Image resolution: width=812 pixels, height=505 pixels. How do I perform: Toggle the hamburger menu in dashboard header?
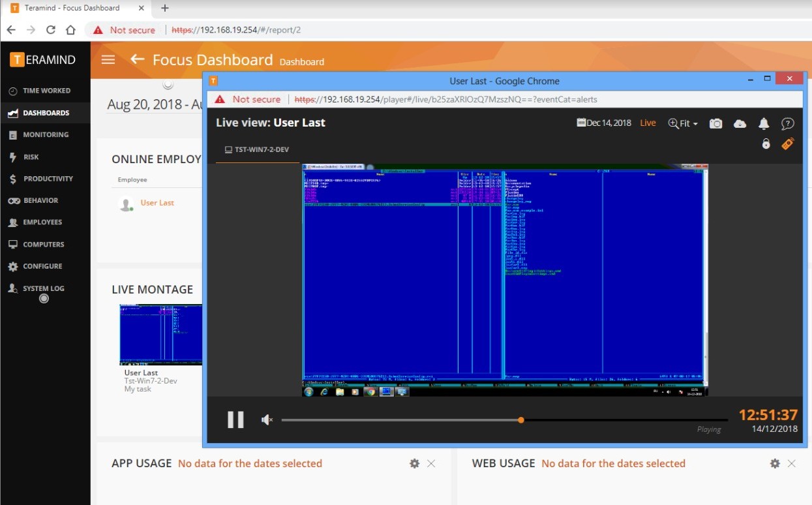(x=108, y=59)
